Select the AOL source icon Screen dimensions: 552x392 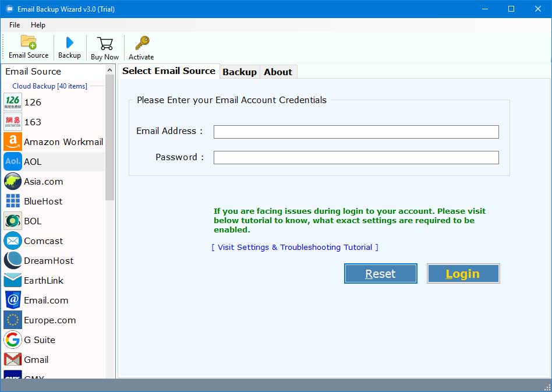[x=13, y=161]
